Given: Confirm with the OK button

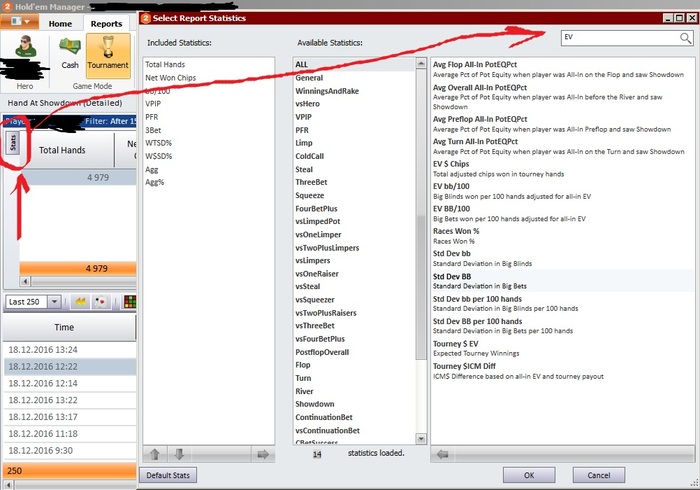Looking at the screenshot, I should point(529,475).
